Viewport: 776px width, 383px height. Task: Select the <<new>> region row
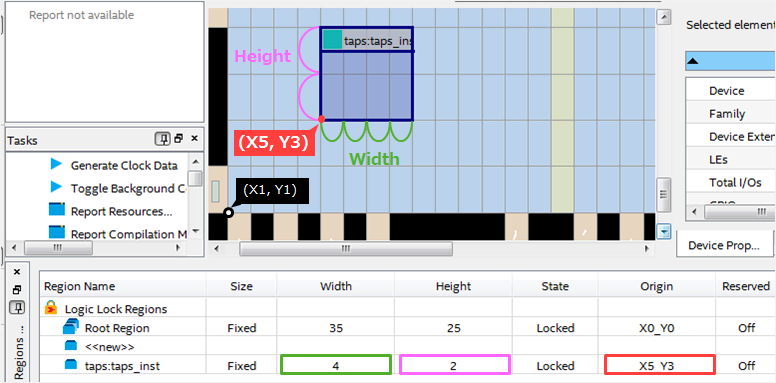pos(406,346)
